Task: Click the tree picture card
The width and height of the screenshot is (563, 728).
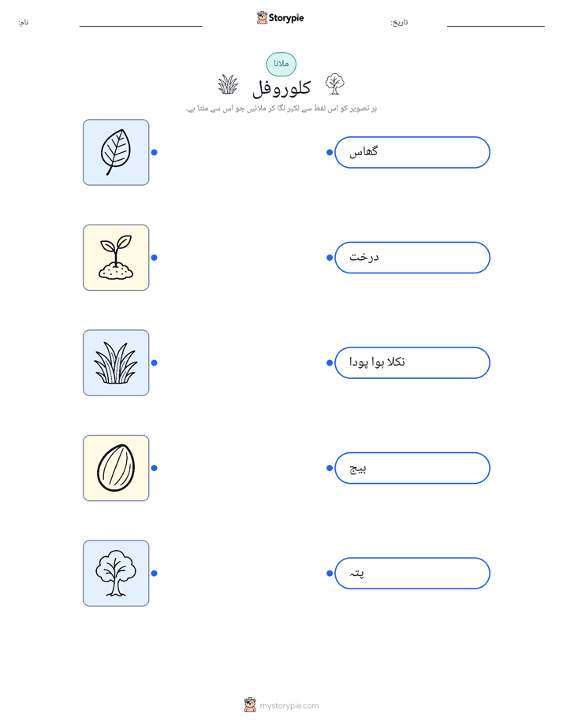Action: (x=116, y=574)
